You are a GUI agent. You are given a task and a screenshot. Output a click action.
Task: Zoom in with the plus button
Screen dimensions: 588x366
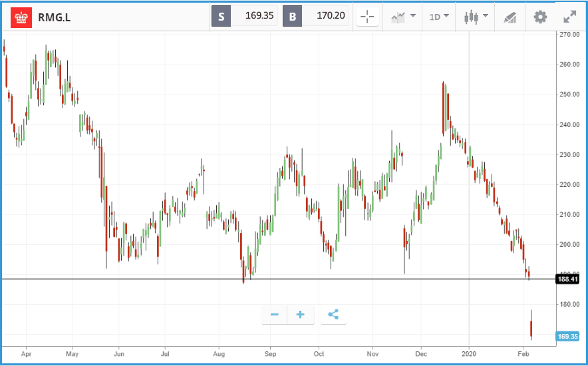301,314
